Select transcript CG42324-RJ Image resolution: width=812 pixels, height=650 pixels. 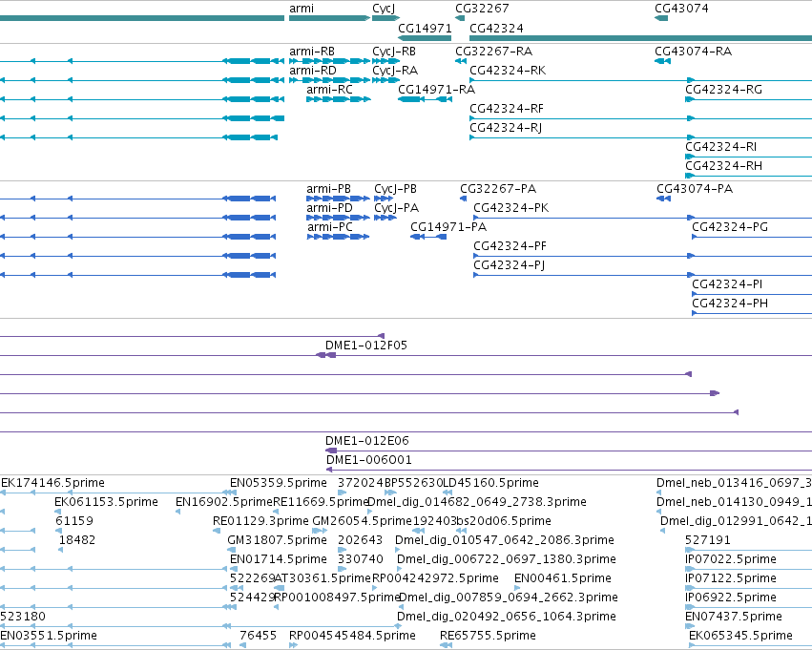640,137
